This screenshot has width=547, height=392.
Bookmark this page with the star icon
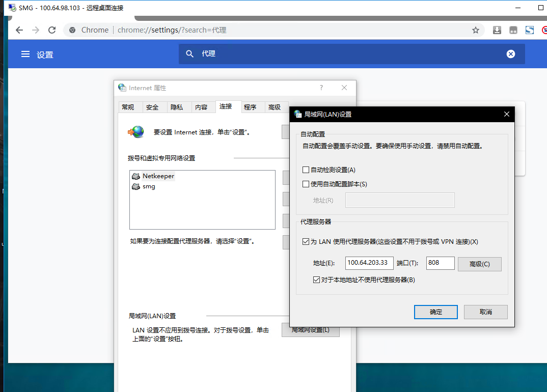click(476, 31)
